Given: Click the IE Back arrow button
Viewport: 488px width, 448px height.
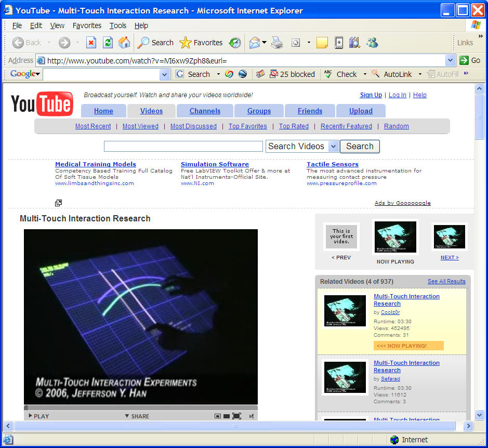Looking at the screenshot, I should (x=26, y=42).
